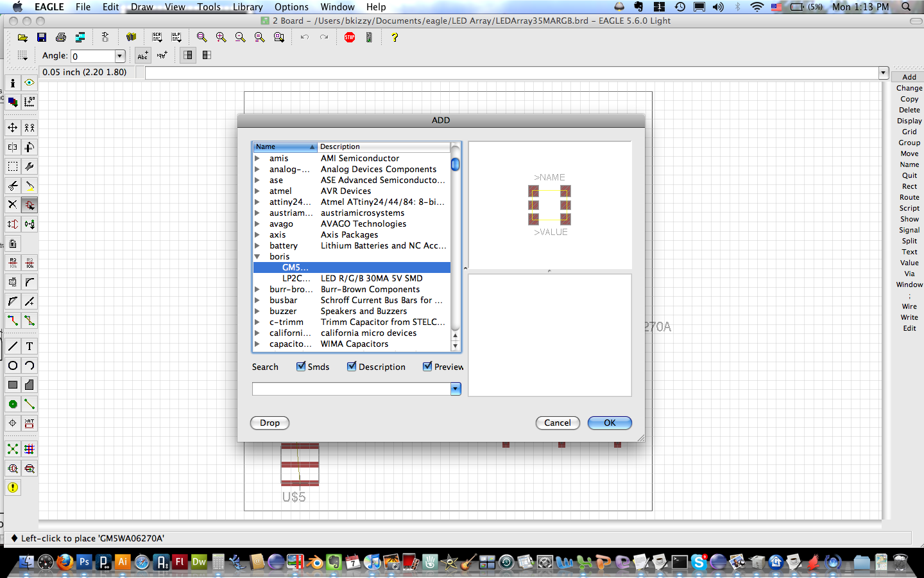Viewport: 924px width, 578px height.
Task: Expand the atmel library
Action: 257,191
